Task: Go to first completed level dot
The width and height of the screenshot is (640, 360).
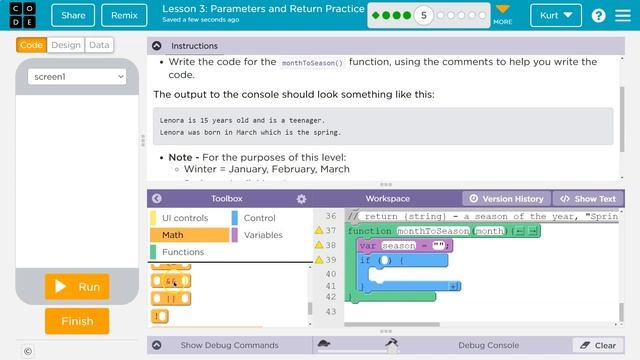Action: pos(376,16)
